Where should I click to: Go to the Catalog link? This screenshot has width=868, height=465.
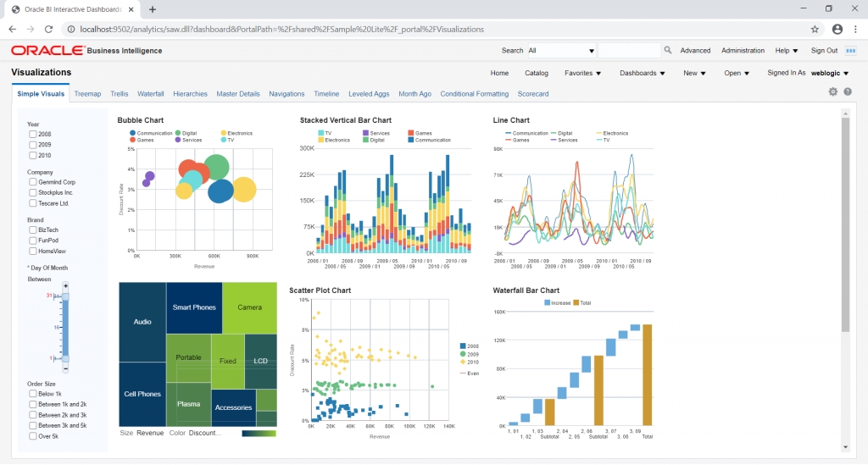[x=537, y=73]
